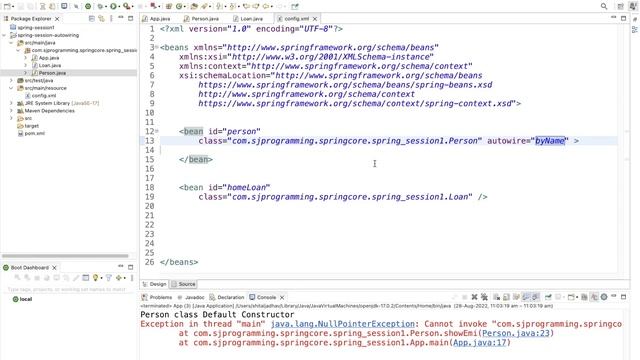This screenshot has width=640, height=360.
Task: Select the Console view tab
Action: (x=263, y=297)
